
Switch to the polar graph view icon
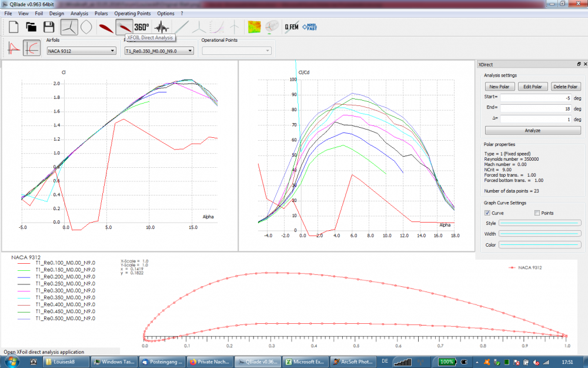32,49
